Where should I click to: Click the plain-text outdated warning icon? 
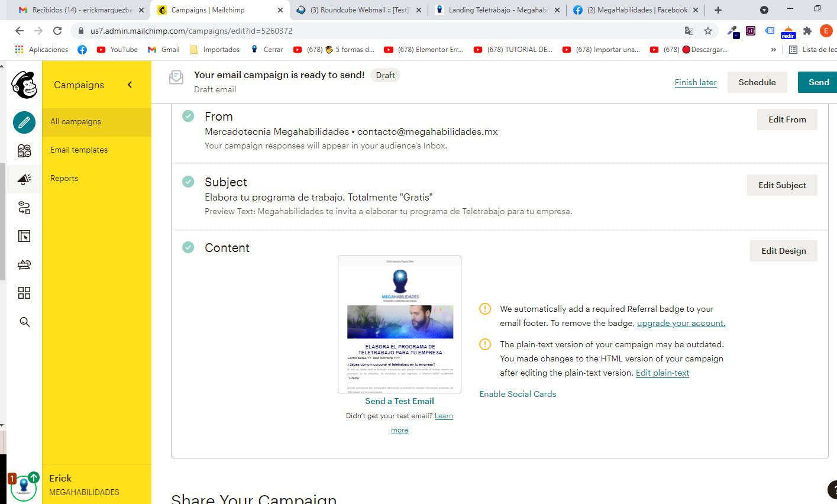pos(485,344)
